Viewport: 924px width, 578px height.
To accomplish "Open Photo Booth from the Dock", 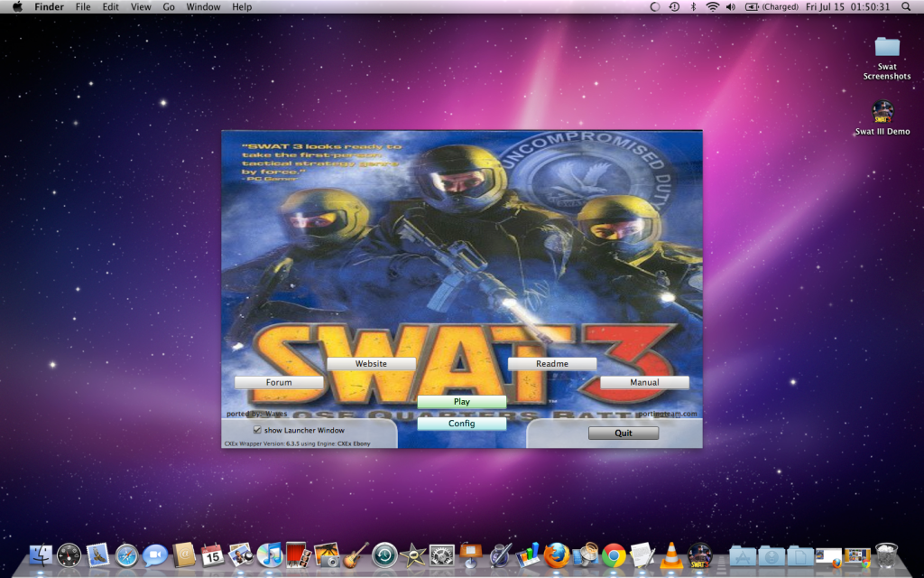I will point(298,555).
